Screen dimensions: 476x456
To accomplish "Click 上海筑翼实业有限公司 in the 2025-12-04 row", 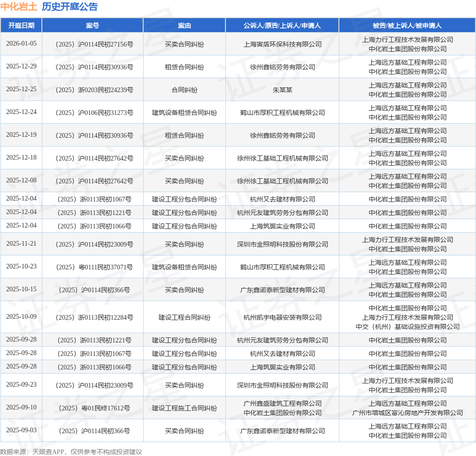I will pos(282,226).
